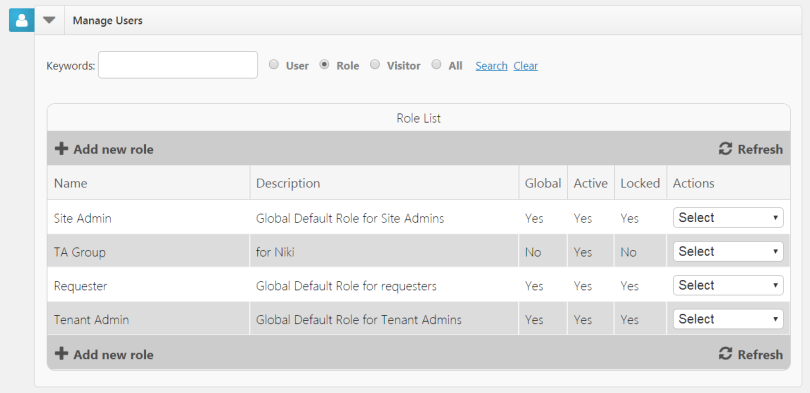This screenshot has height=393, width=810.
Task: Click the Actions column header
Action: coord(693,183)
